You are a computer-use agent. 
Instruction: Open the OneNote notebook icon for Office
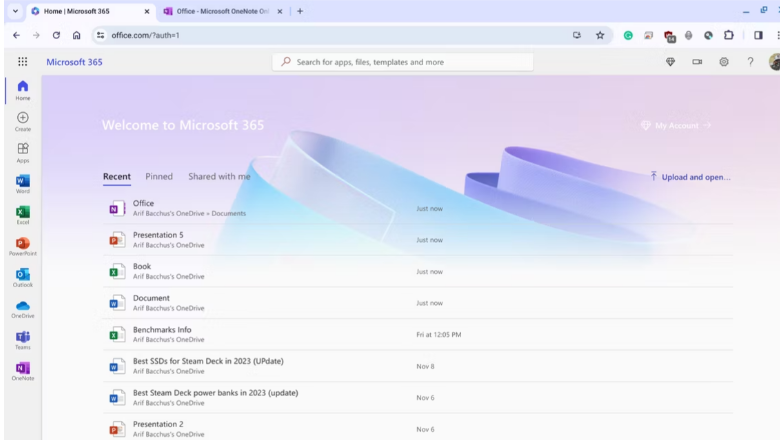117,208
